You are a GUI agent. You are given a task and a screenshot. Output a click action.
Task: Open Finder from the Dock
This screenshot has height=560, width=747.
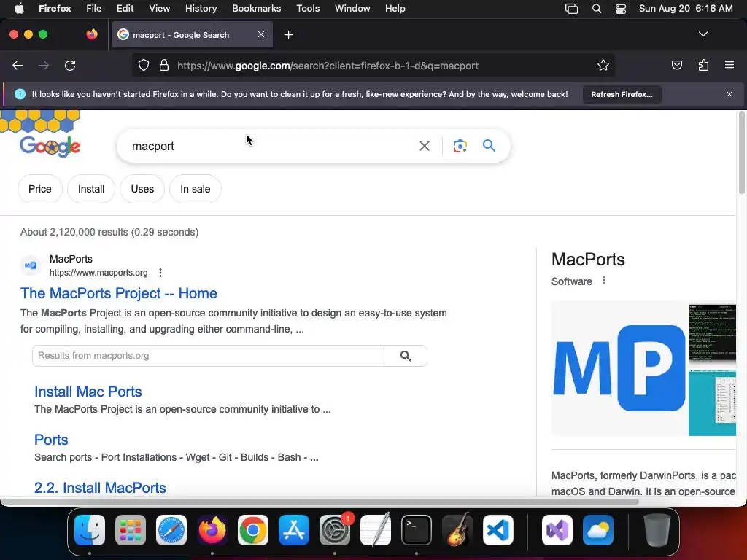[90, 530]
